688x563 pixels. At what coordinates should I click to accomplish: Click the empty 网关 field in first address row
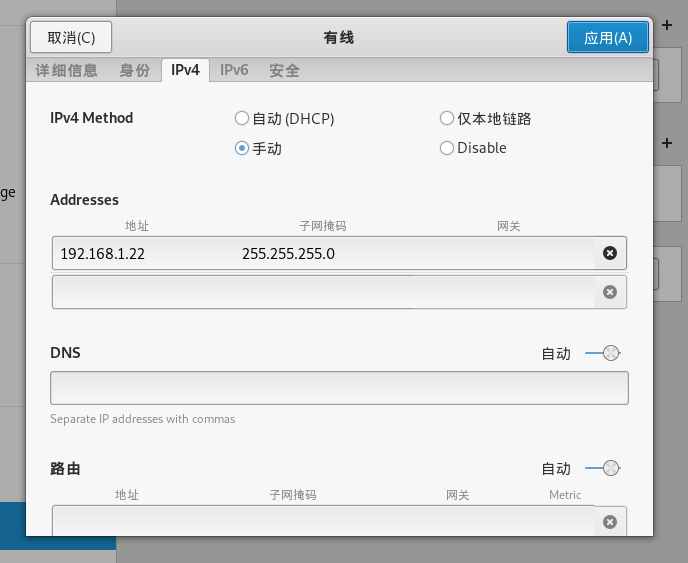[x=504, y=253]
